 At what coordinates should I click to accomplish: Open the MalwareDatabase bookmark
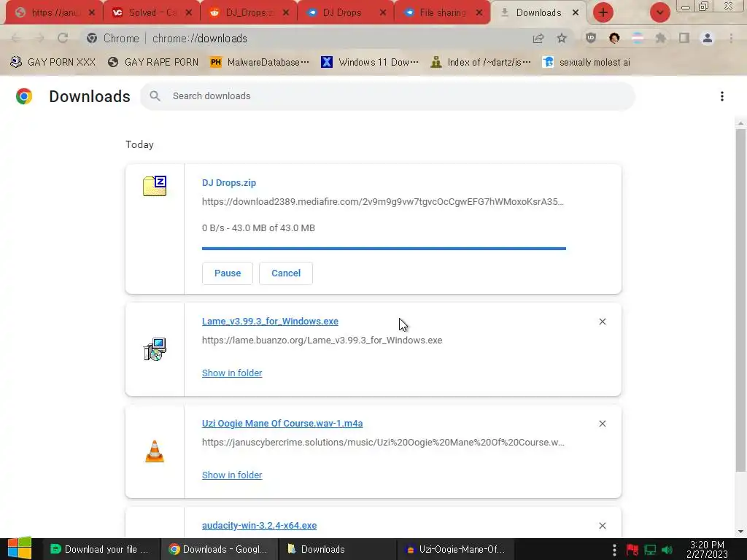coord(260,63)
